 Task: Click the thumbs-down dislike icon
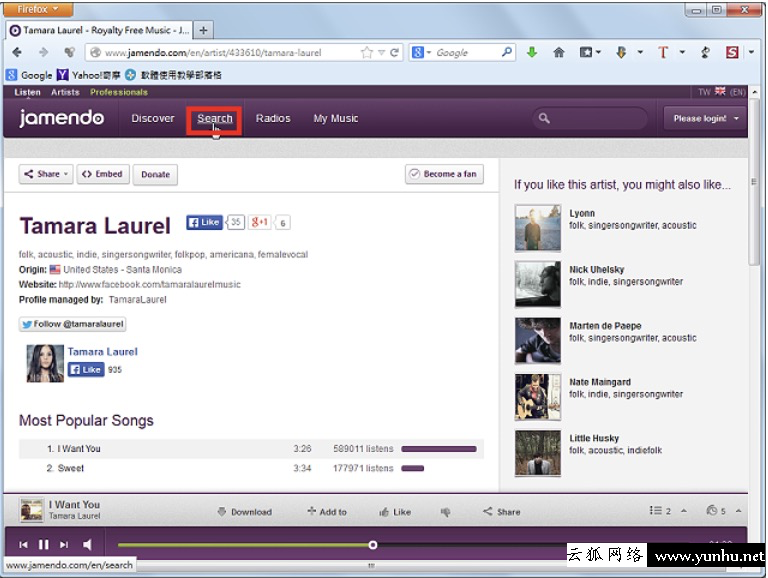click(445, 512)
